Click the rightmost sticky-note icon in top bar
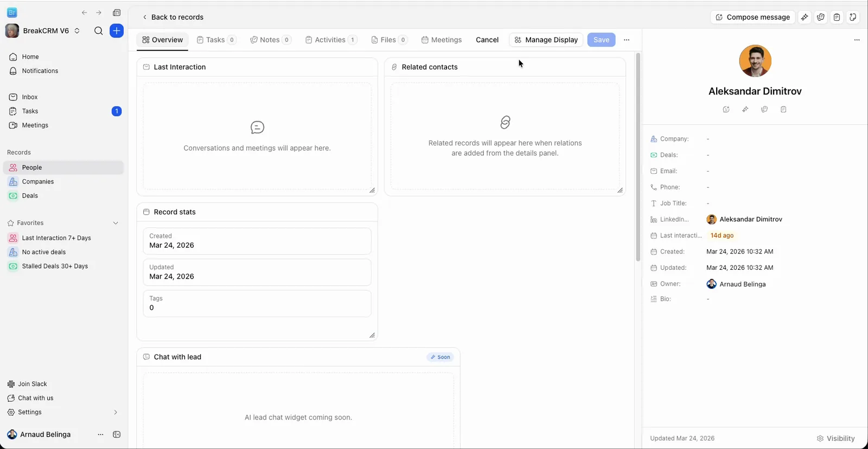Viewport: 868px width, 449px height. (x=853, y=17)
